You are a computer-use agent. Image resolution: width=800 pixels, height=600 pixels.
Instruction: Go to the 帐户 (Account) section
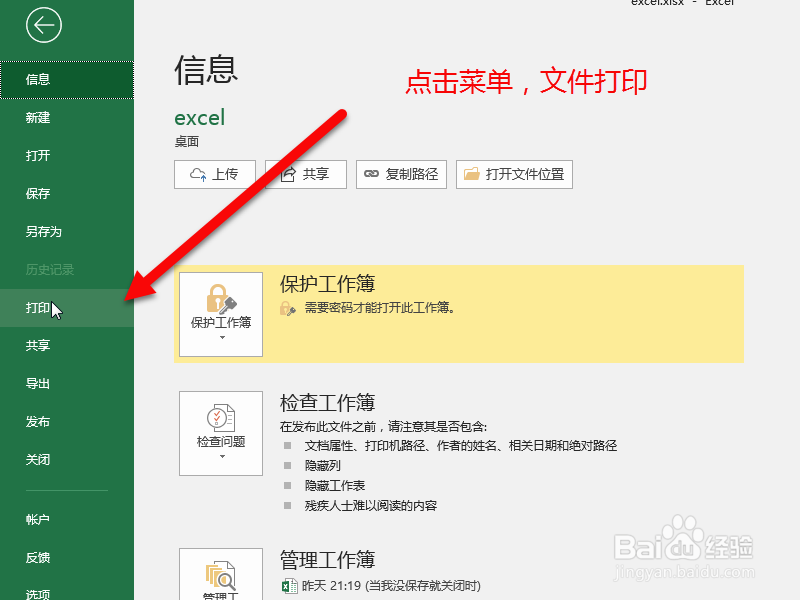coord(36,519)
